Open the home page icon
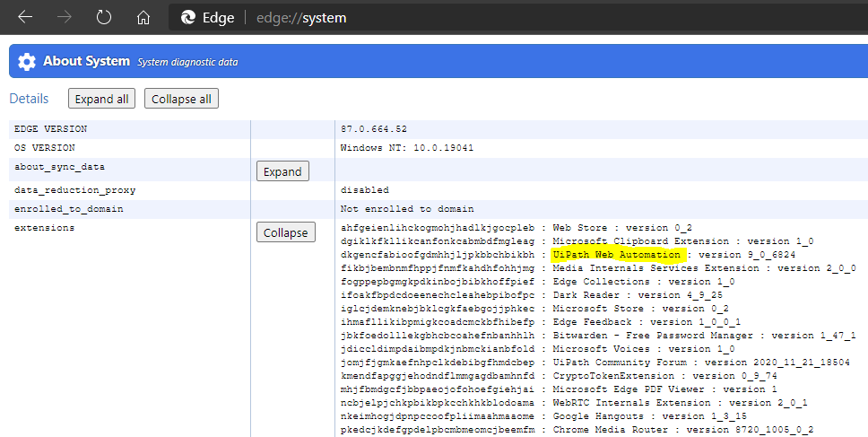Screen dimensions: 868x437 tap(143, 18)
